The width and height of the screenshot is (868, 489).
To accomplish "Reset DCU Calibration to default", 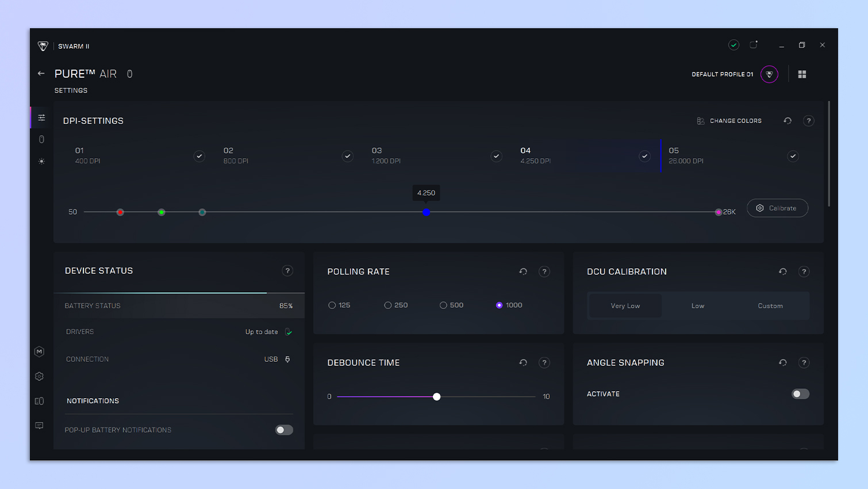I will click(783, 272).
